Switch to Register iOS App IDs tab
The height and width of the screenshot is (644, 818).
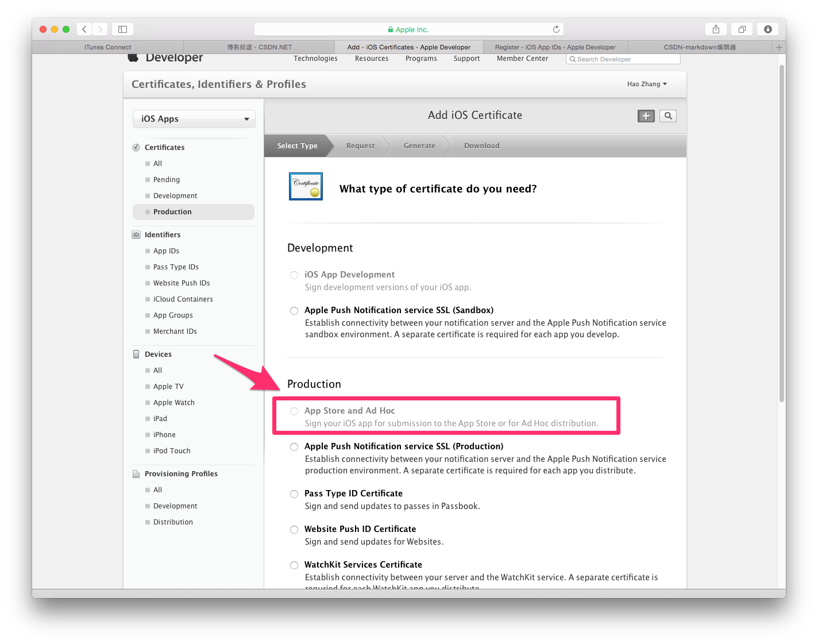coord(555,47)
